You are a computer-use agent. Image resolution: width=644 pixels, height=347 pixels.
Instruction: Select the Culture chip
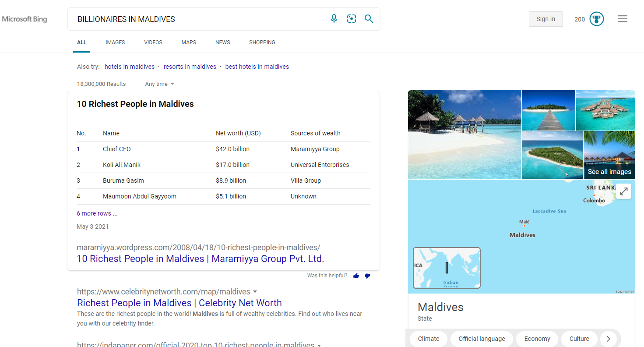click(x=579, y=339)
